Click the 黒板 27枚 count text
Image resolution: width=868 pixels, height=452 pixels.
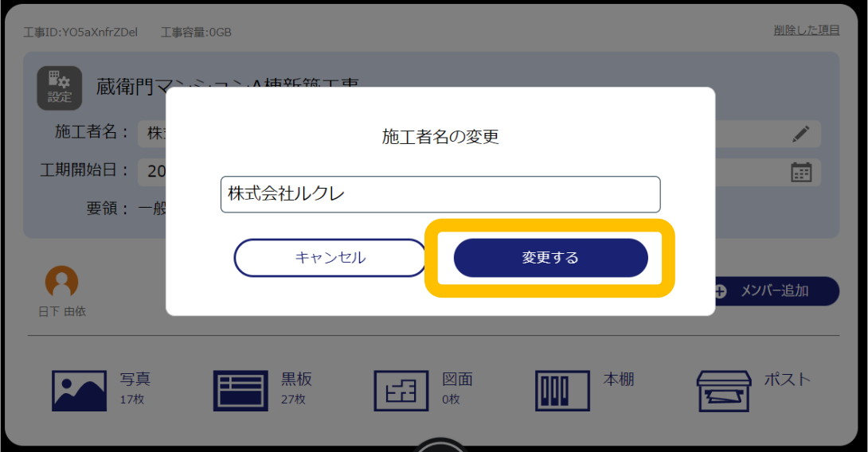point(293,399)
